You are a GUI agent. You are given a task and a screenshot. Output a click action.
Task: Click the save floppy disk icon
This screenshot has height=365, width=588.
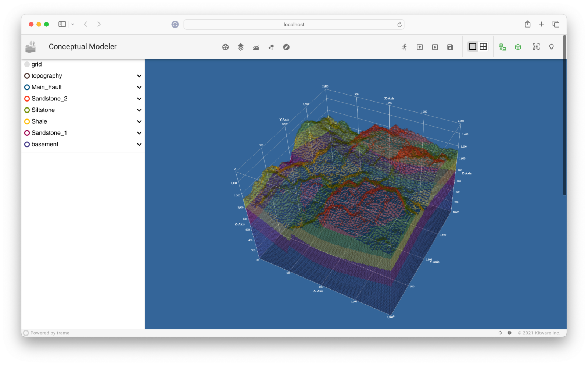[x=450, y=47]
